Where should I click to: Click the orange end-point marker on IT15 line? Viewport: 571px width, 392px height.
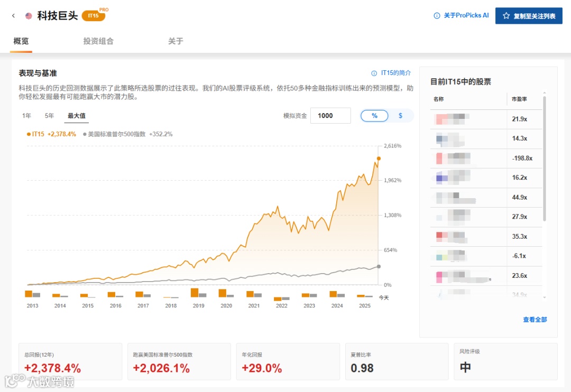click(379, 158)
